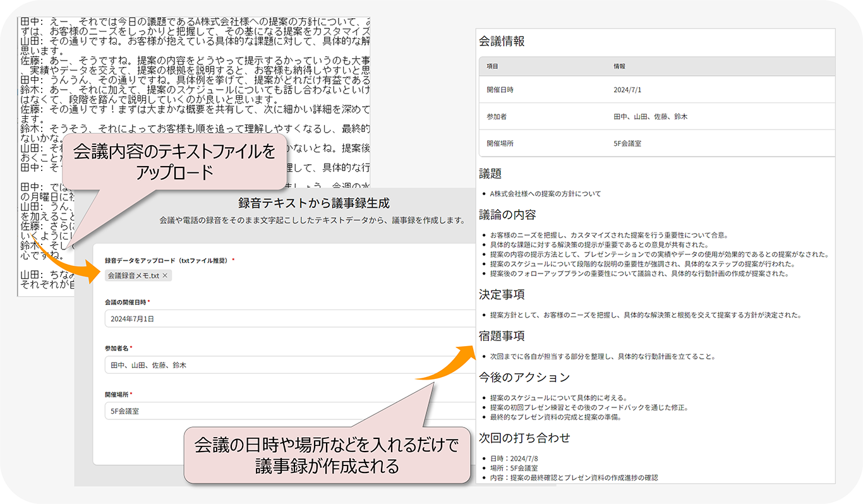
Task: Click the 録音テキストから議事録生成 page title
Action: click(313, 203)
